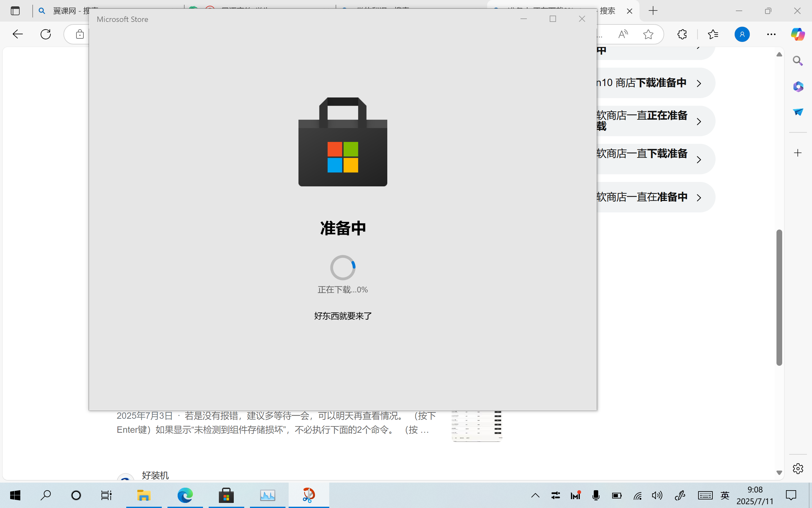This screenshot has width=812, height=508.
Task: Open the Windows Start menu
Action: [x=15, y=495]
